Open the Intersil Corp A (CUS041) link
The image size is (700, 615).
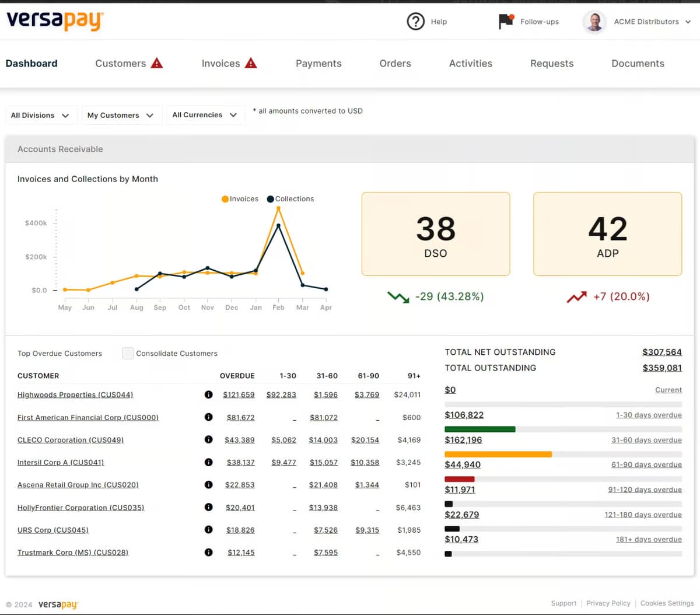click(x=61, y=462)
